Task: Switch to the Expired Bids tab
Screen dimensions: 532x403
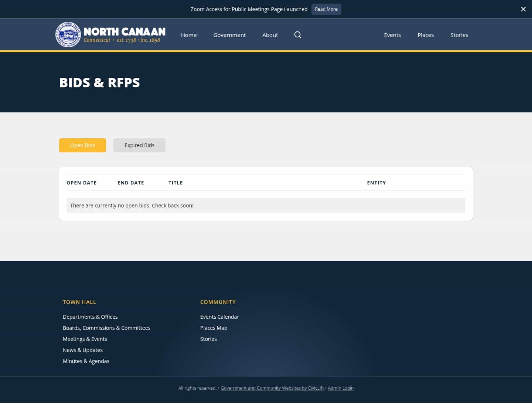Action: click(139, 145)
